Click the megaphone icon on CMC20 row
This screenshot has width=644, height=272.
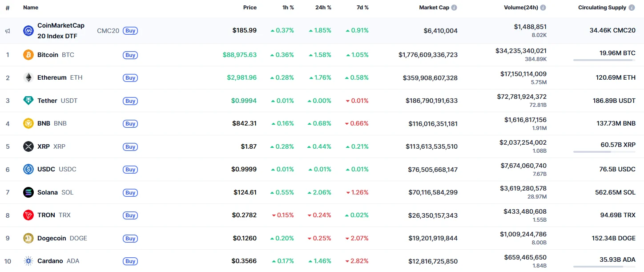(8, 31)
